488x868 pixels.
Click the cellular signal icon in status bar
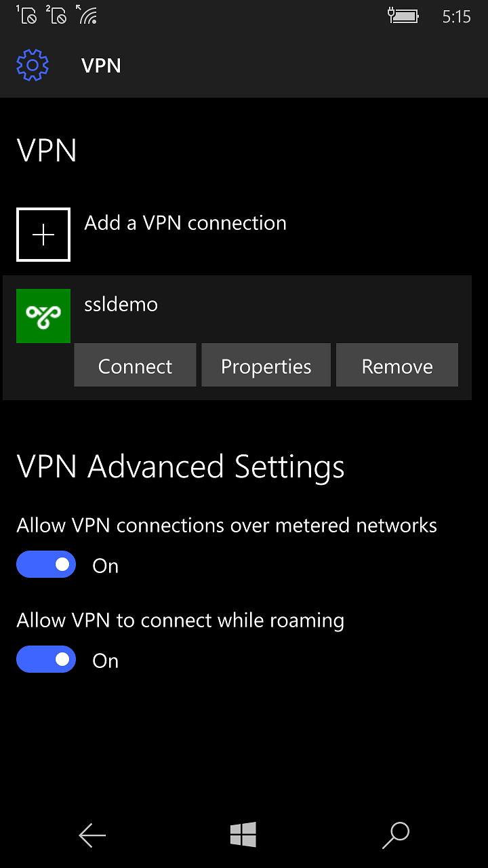(x=88, y=15)
